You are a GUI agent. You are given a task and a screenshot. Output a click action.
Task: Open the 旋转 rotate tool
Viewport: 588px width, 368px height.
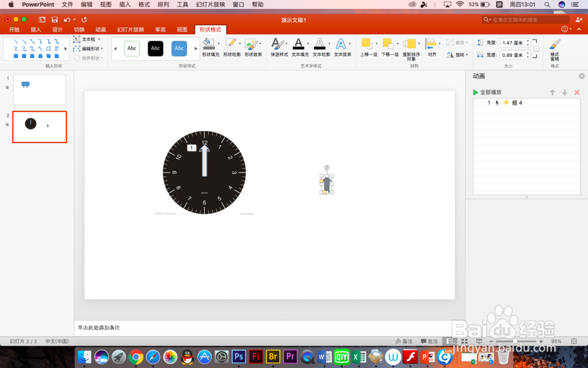click(456, 55)
